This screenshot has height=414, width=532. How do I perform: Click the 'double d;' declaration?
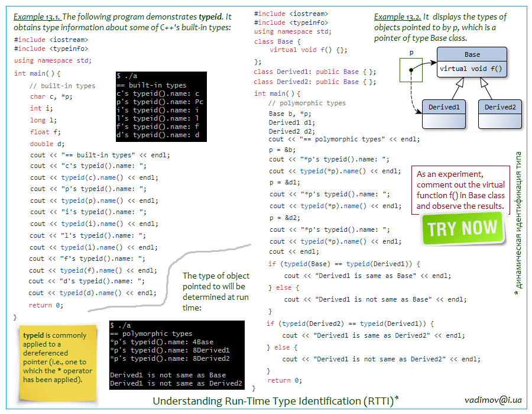pos(47,144)
